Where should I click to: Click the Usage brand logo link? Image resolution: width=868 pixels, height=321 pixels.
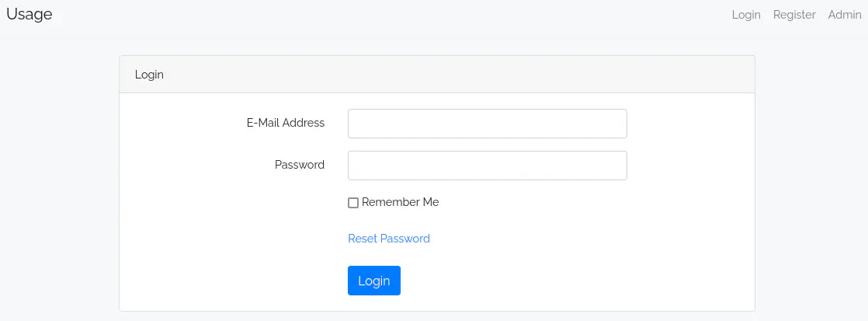coord(30,14)
